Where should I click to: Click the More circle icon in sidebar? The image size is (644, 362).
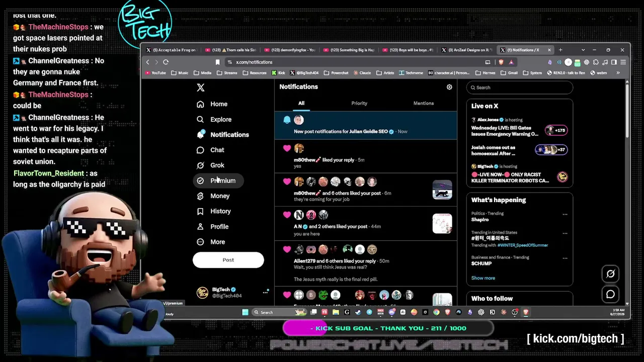pos(200,242)
